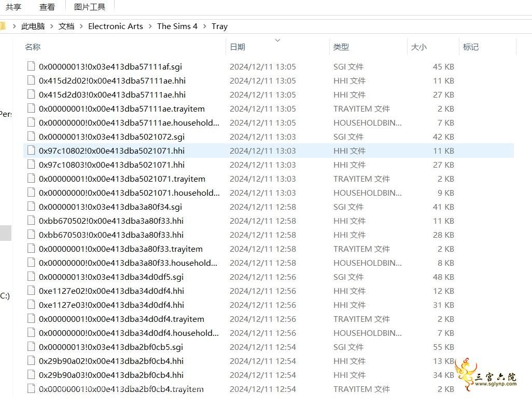Click file icon of 0x00000000!0x00e413dba34d0df4.household
This screenshot has width=532, height=407.
click(x=31, y=333)
